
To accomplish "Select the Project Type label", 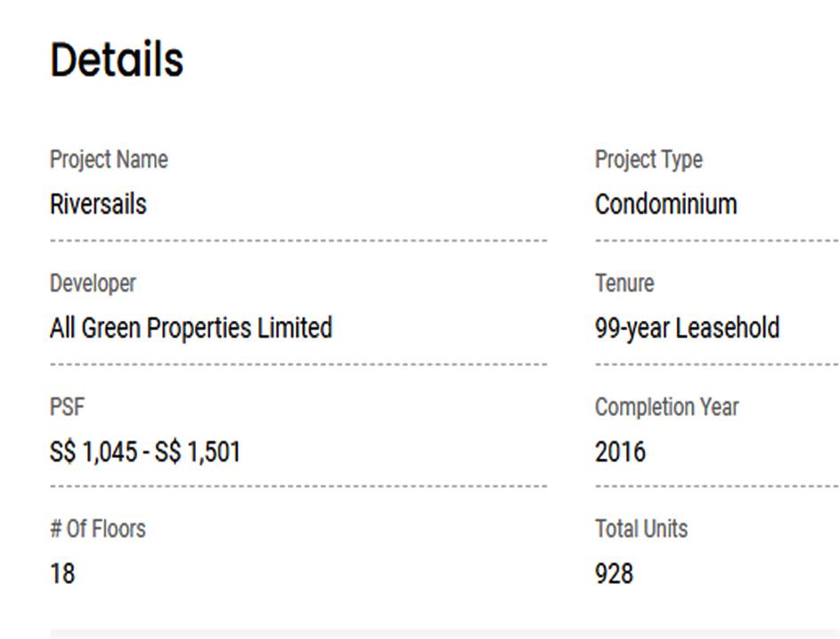I will (x=648, y=160).
